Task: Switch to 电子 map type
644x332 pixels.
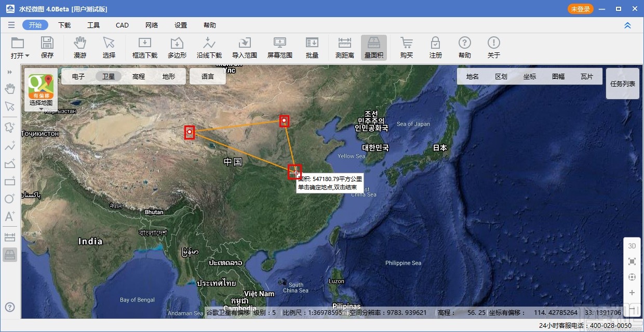Action: [78, 76]
